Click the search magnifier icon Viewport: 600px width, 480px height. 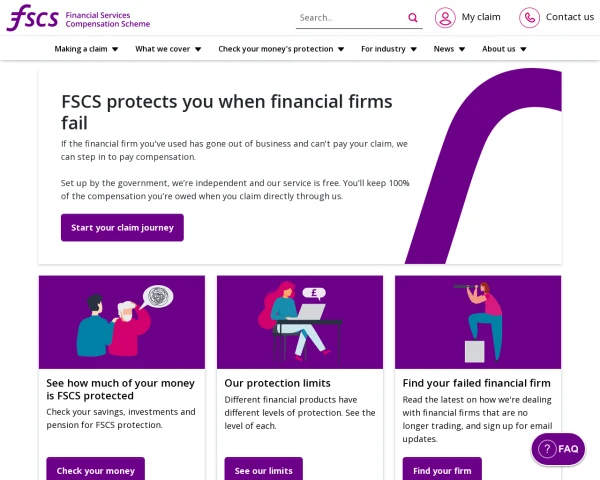point(413,17)
